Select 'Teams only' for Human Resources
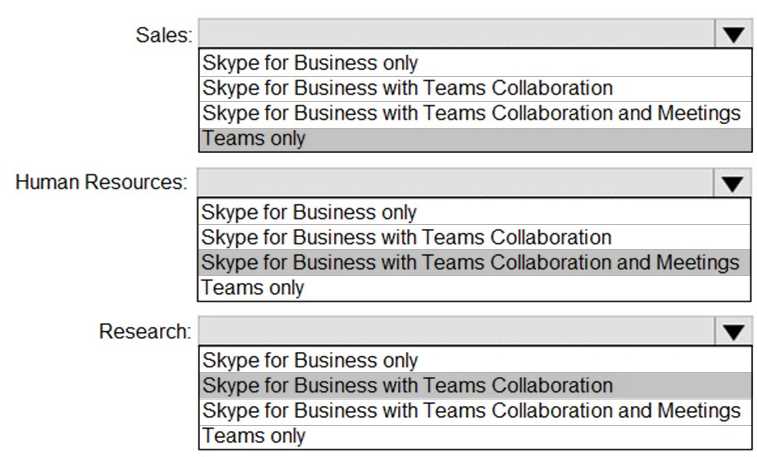757x457 pixels. [x=254, y=288]
